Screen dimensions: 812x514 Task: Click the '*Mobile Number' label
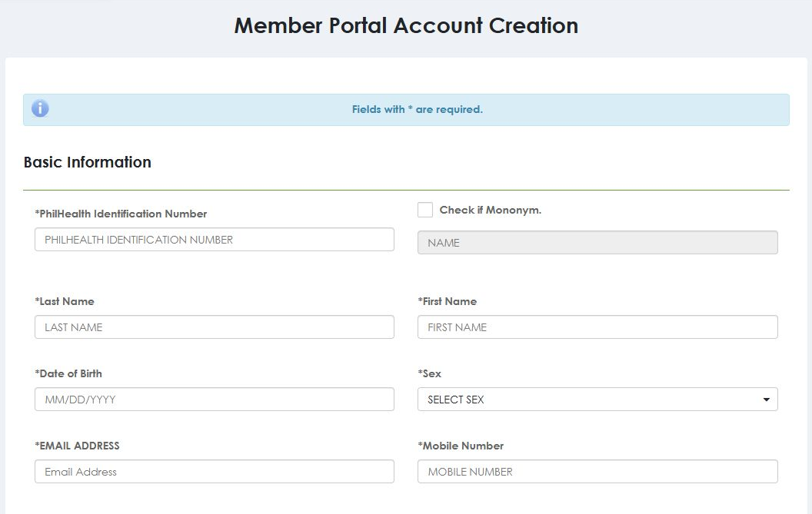pos(461,446)
